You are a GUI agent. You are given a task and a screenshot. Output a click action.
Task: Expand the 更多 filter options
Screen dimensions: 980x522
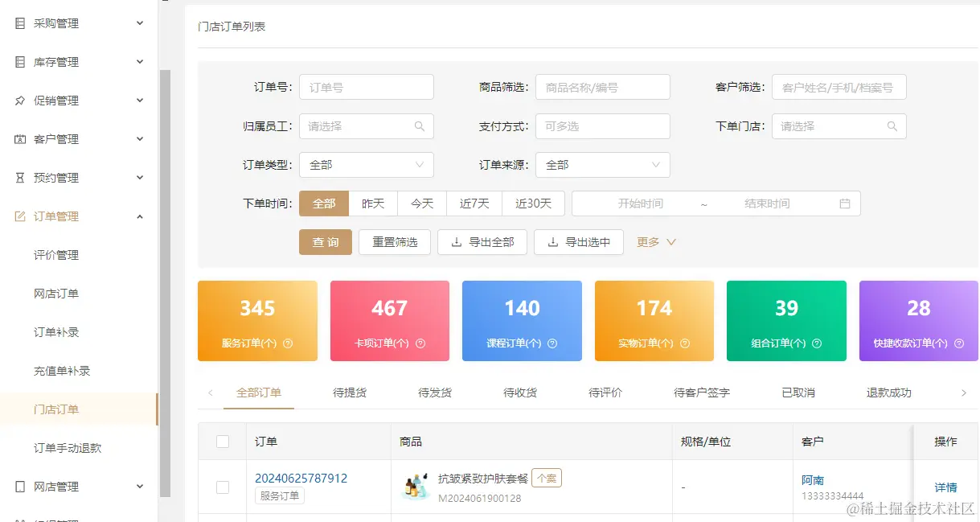coord(655,242)
